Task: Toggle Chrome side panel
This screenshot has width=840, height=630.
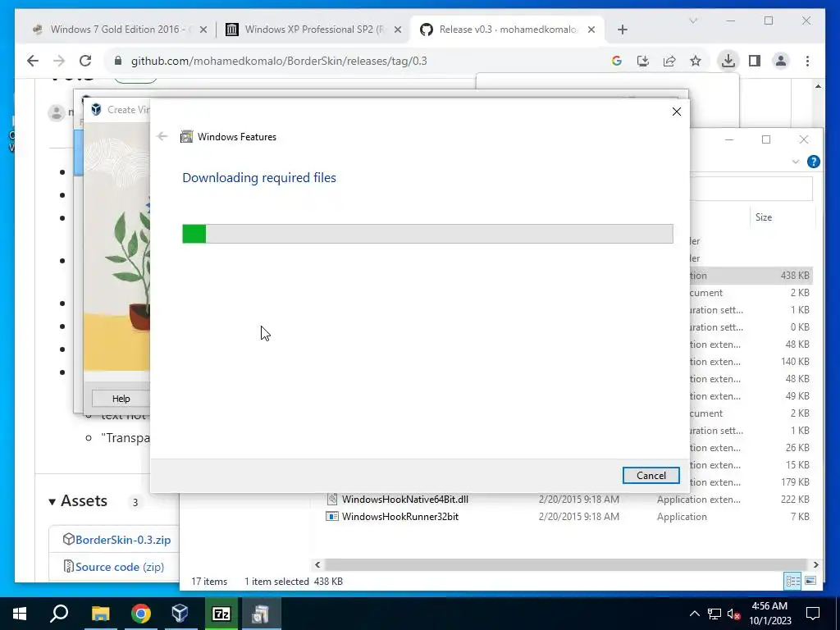Action: click(x=755, y=61)
